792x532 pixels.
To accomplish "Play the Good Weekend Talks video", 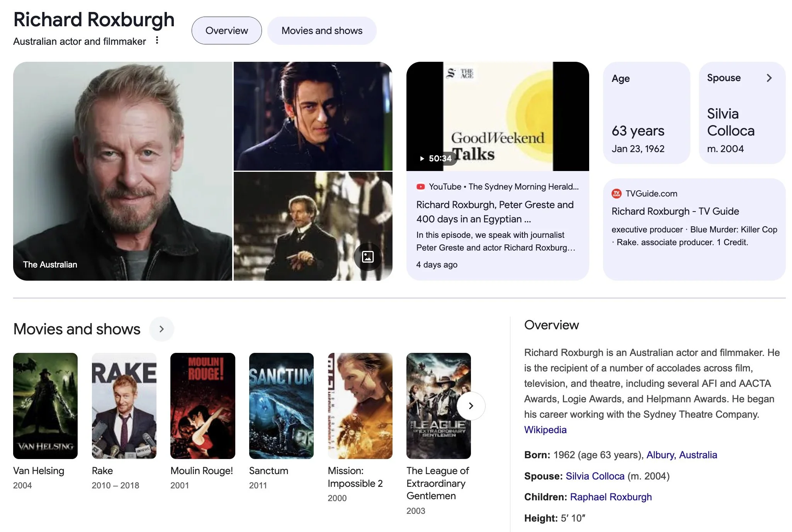I will click(x=497, y=116).
